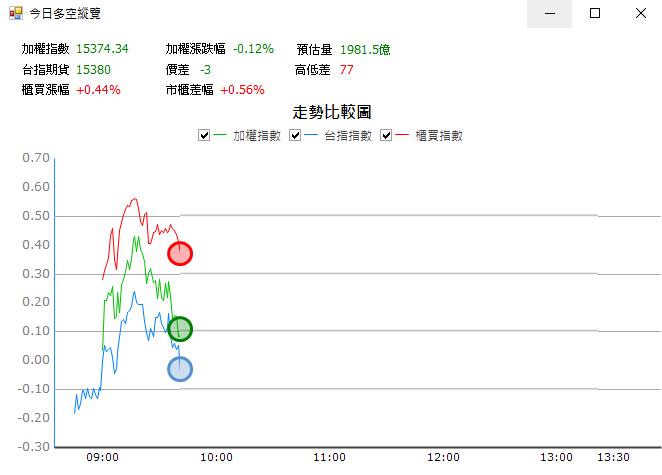
Task: Toggle the 台指指數 series checkbox
Action: (x=295, y=135)
